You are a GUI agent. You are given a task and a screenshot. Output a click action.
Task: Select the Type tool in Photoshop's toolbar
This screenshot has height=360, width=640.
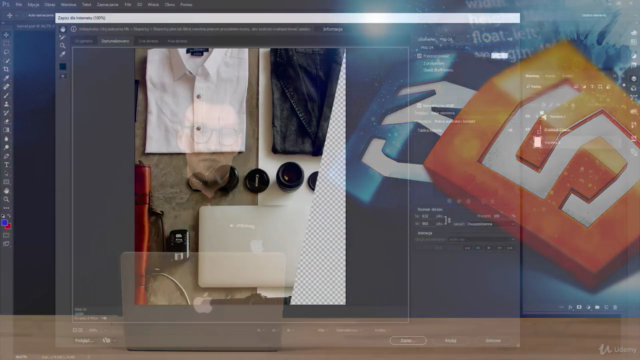[6, 165]
